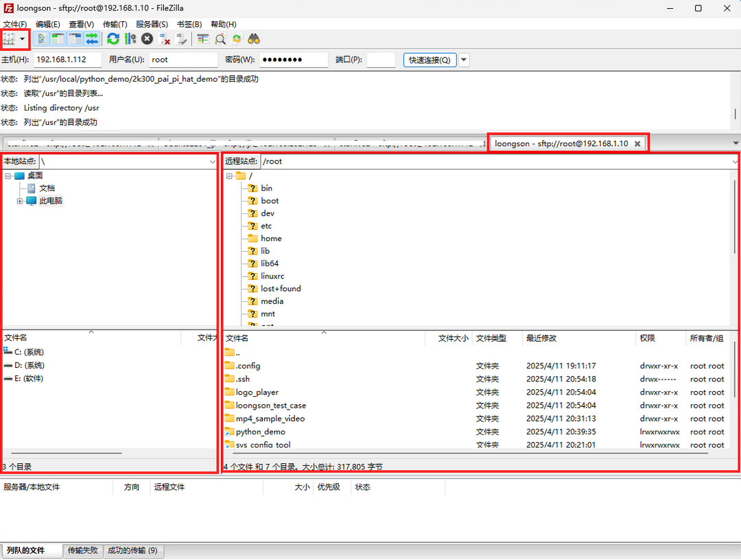Open quickconnect history dropdown arrow
This screenshot has height=560, width=741.
464,60
